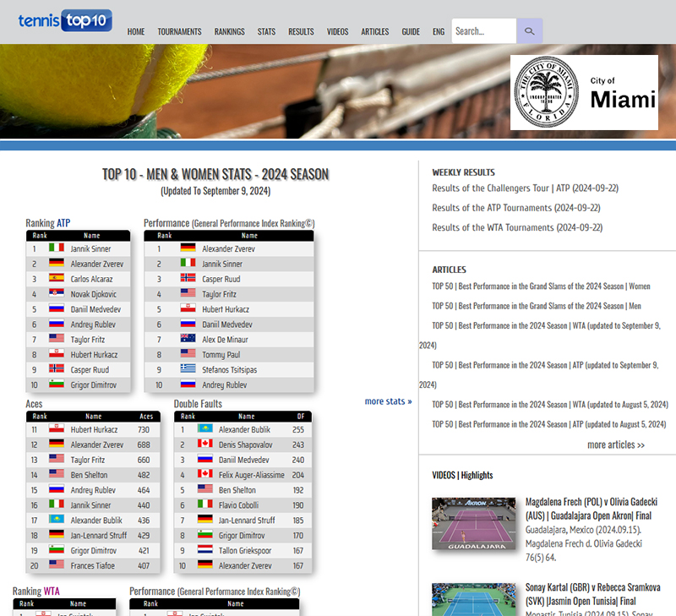The image size is (676, 616).
Task: Open VIDEOS in the navigation bar
Action: click(x=337, y=32)
